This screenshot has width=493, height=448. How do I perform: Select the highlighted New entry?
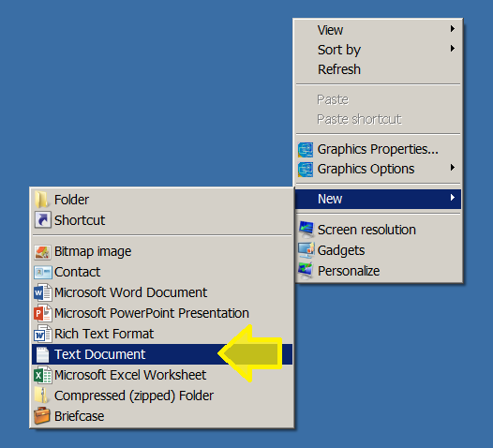pyautogui.click(x=379, y=199)
